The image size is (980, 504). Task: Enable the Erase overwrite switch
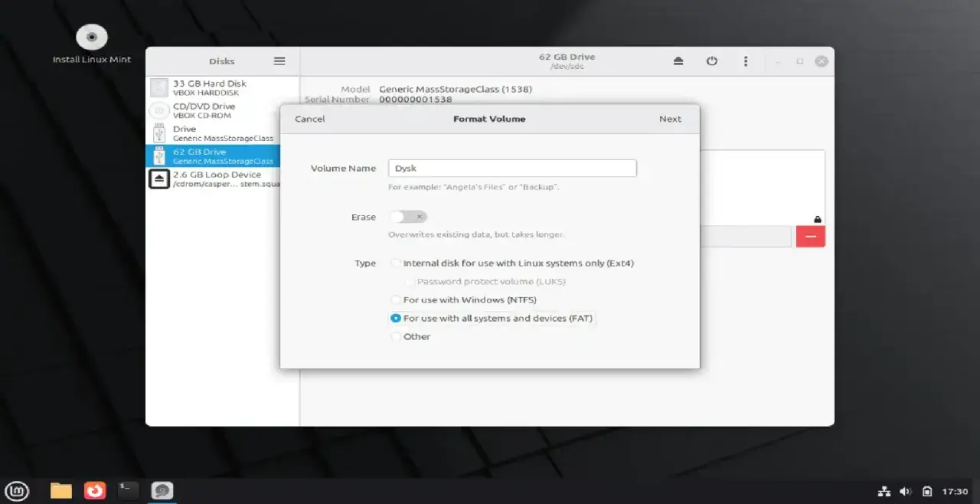[x=408, y=217]
